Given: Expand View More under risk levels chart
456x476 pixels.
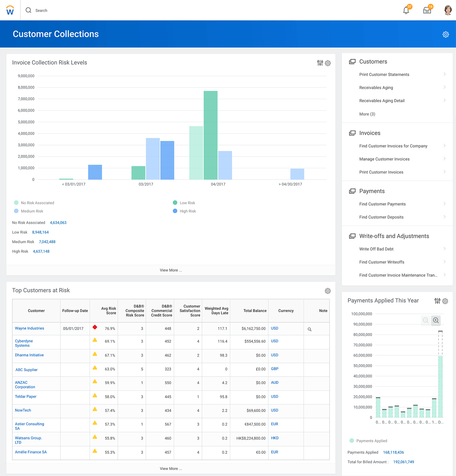Looking at the screenshot, I should pyautogui.click(x=171, y=270).
